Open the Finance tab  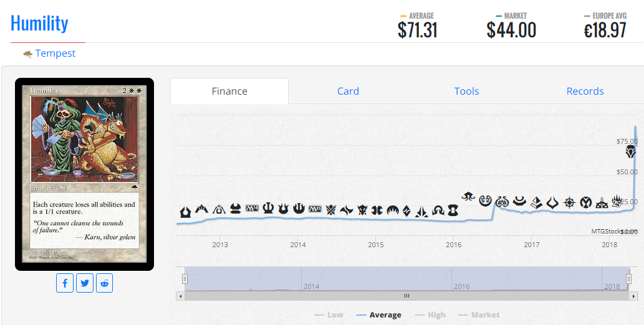click(229, 91)
